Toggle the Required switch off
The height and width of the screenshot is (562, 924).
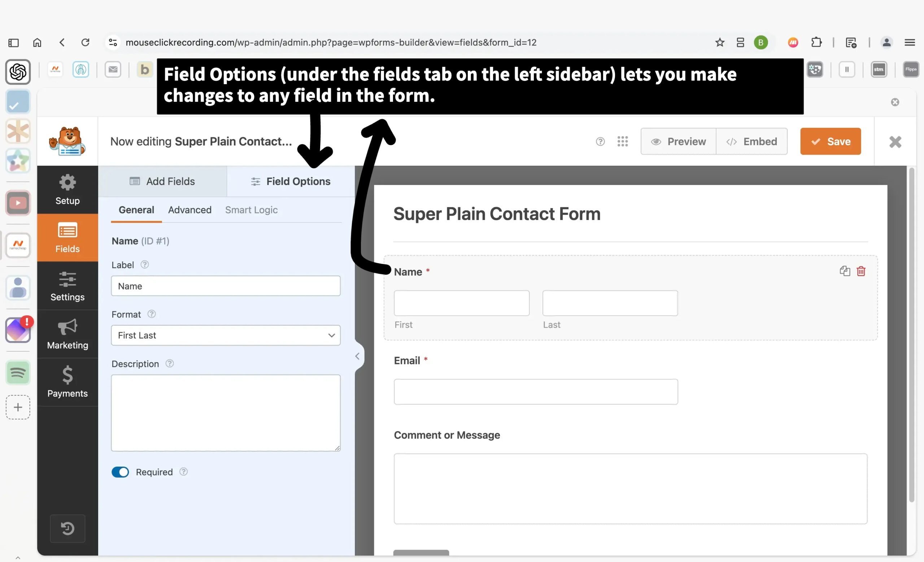pos(120,472)
